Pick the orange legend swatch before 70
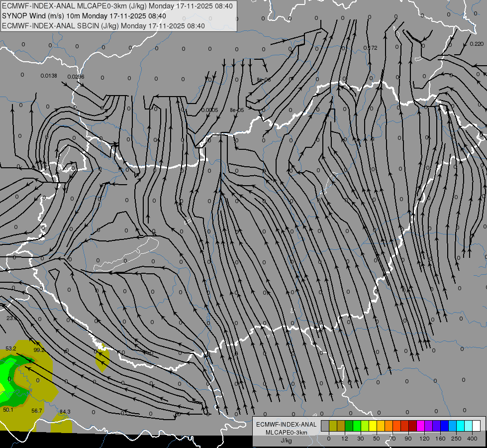This screenshot has height=448, width=487. [389, 426]
